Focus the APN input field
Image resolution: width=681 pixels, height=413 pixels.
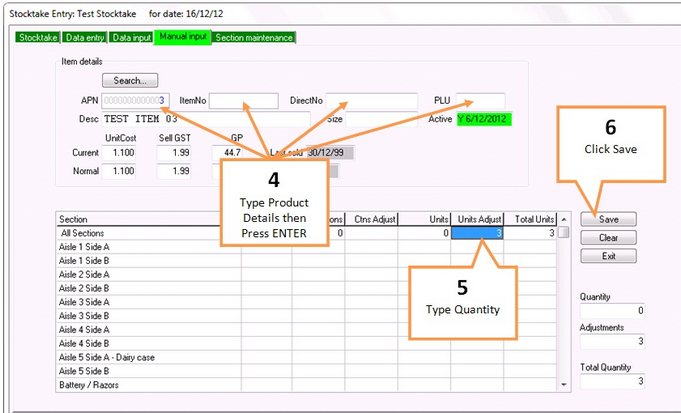coord(136,101)
